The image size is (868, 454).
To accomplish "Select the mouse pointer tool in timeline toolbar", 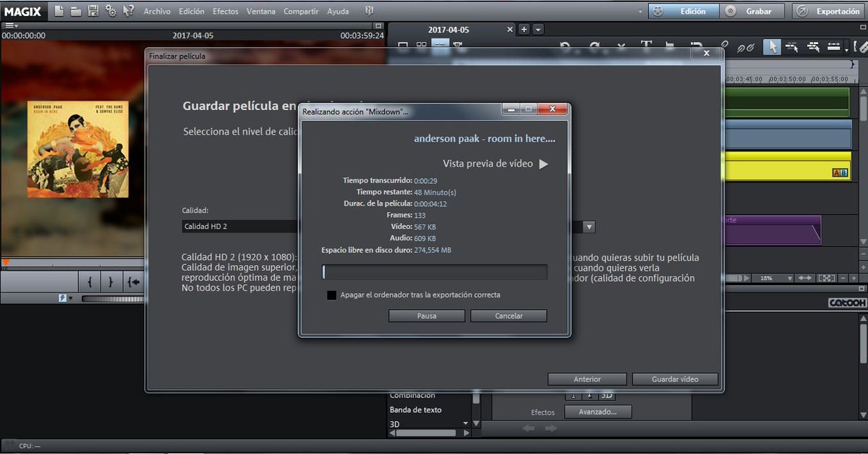I will pyautogui.click(x=773, y=46).
